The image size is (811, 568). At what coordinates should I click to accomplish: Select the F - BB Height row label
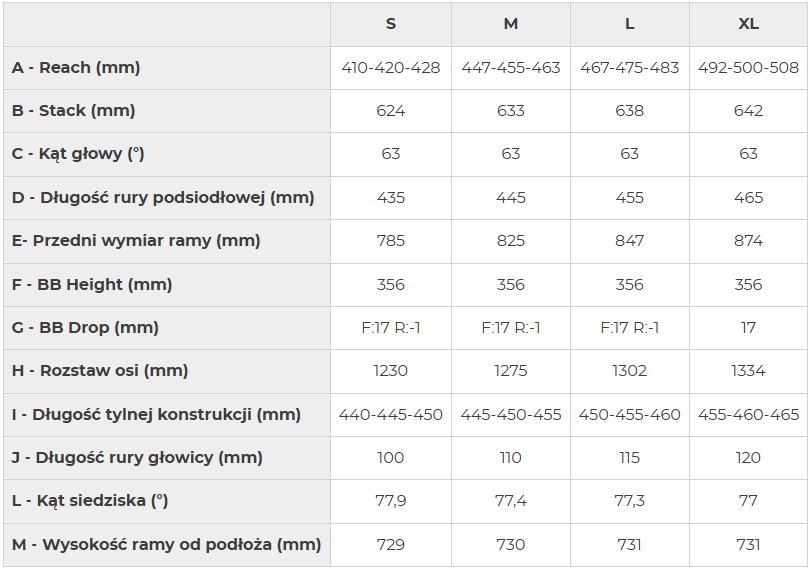pyautogui.click(x=92, y=284)
